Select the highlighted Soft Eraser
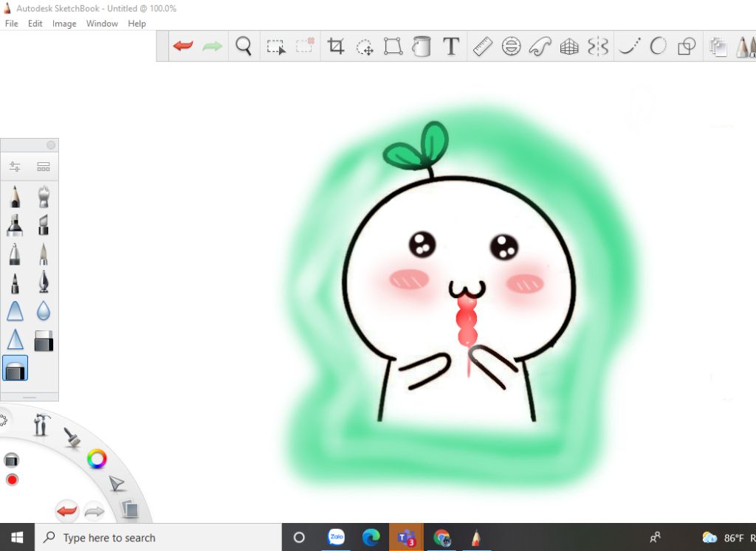 15,369
